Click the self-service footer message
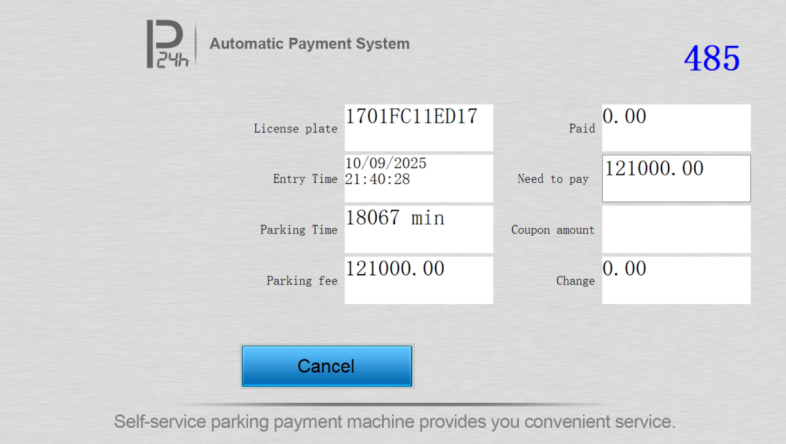Viewport: 786px width, 444px height. pyautogui.click(x=395, y=422)
